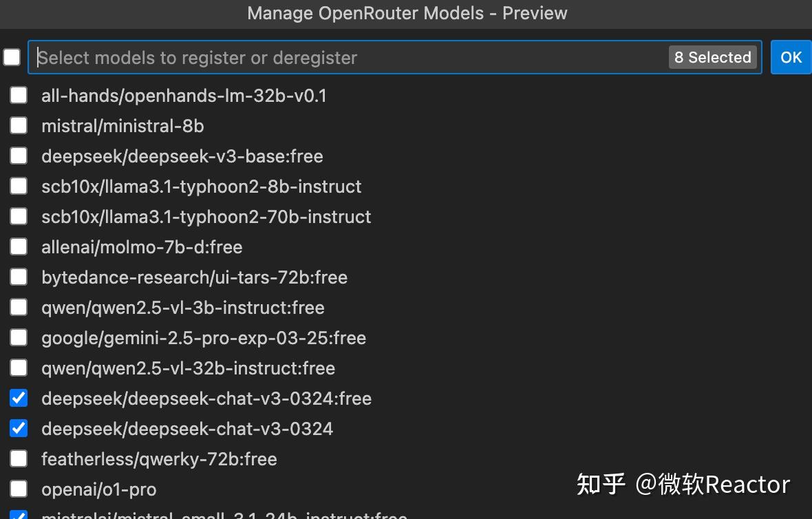Select the all-hands/openhands-lm-32b-v0.1 label
This screenshot has height=519, width=812.
(184, 96)
